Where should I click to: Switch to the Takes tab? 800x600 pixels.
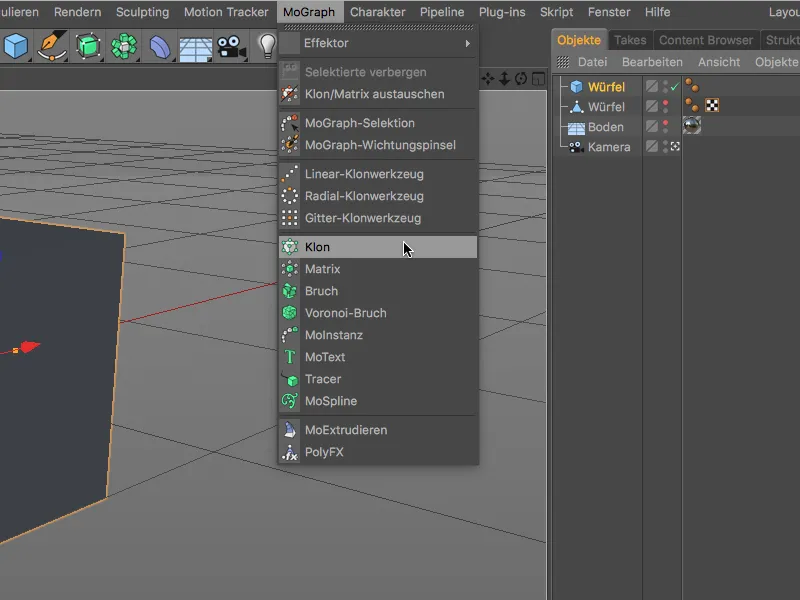630,40
